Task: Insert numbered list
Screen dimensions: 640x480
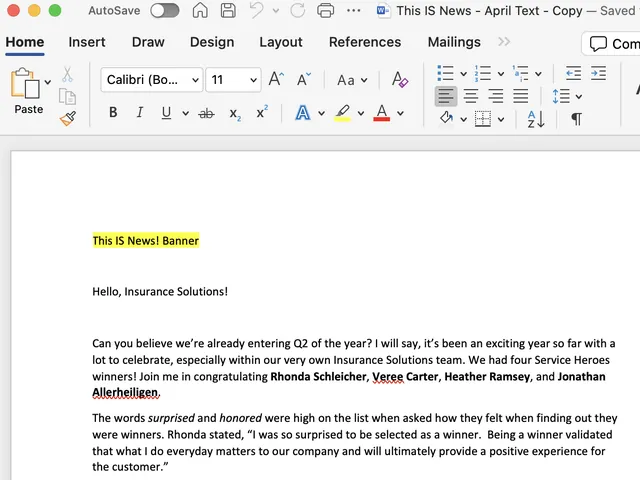Action: pos(482,73)
